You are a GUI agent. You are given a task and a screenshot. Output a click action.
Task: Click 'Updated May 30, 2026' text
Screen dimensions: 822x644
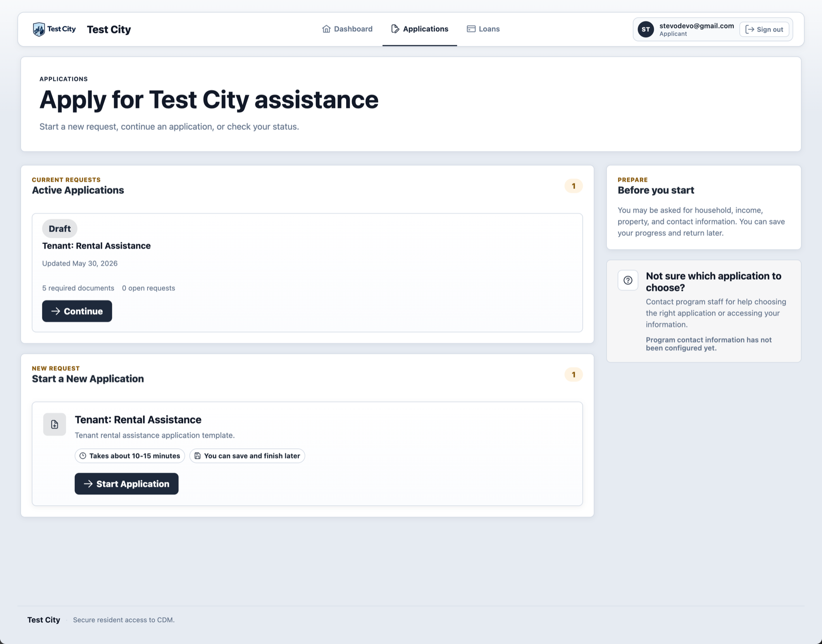(x=80, y=263)
